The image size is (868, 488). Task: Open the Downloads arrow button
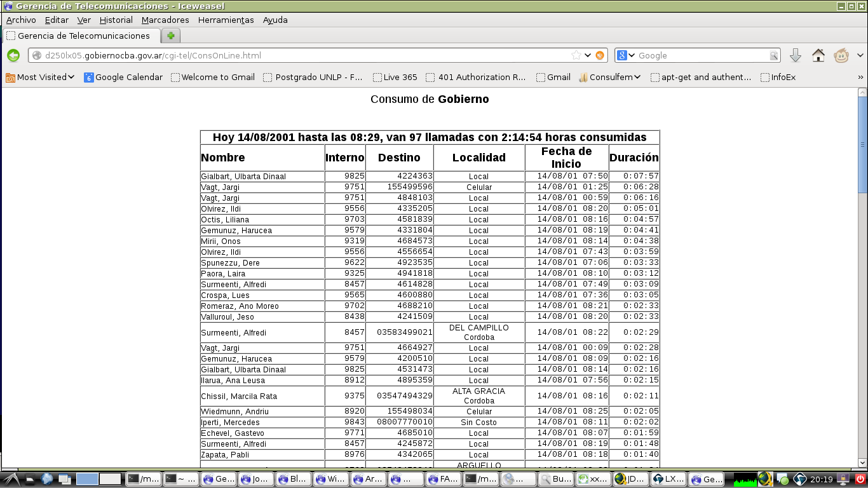click(x=796, y=55)
